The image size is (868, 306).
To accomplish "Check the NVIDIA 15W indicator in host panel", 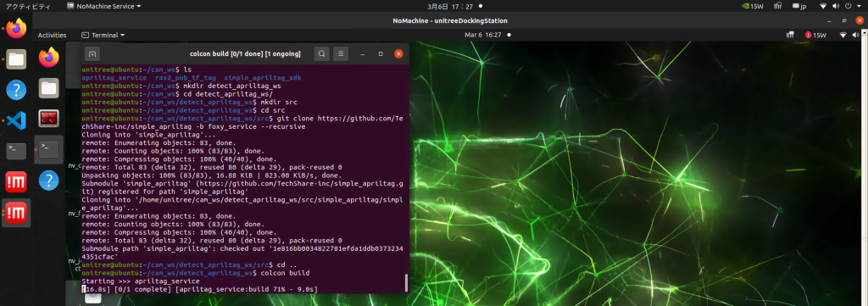I will pos(753,6).
